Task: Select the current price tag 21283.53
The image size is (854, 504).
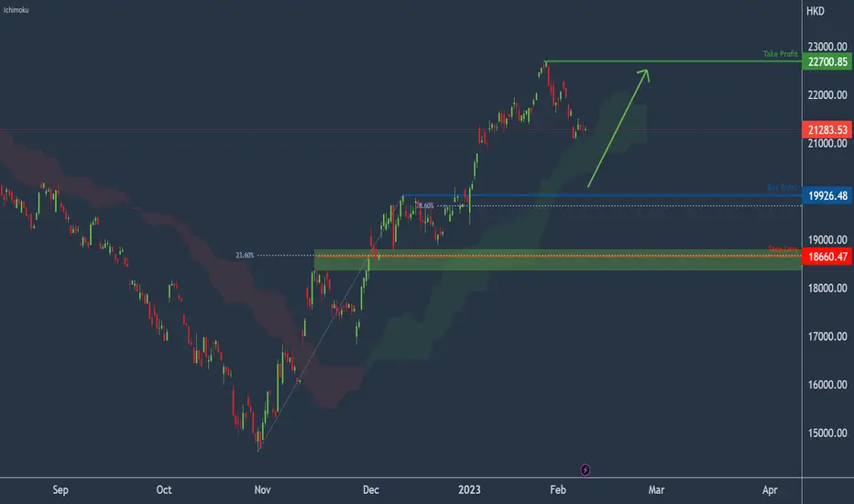Action: click(827, 130)
